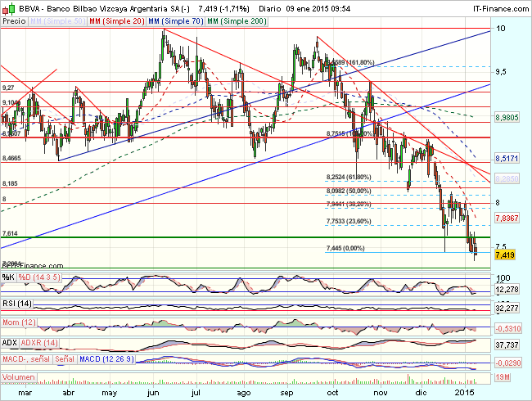
Task: Click the %K stochastic indicator label
Action: [8, 277]
